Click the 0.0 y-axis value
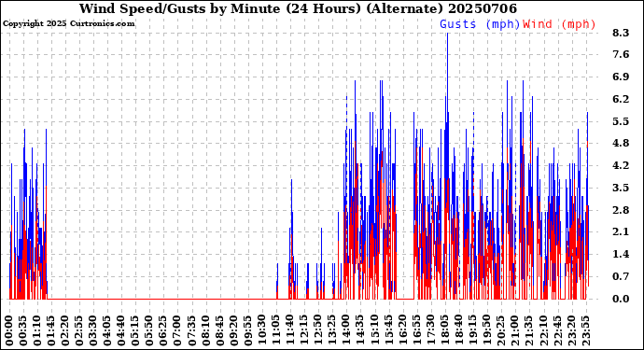This screenshot has width=644, height=350. pyautogui.click(x=621, y=299)
